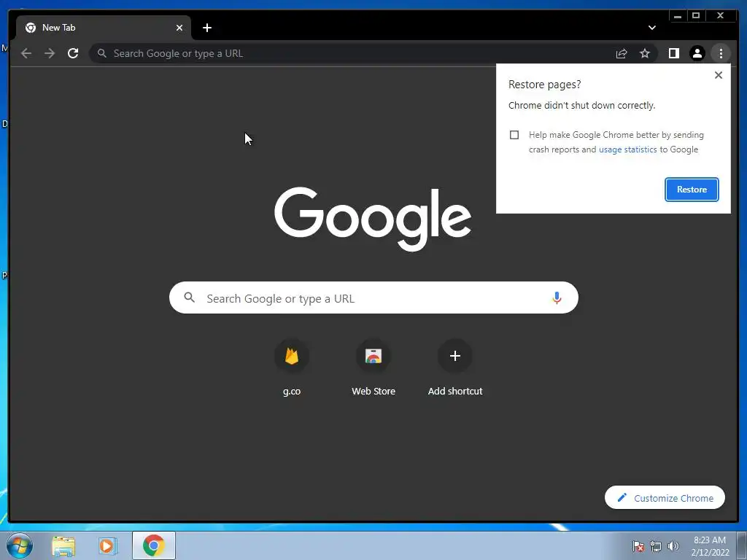Click the Google logo
Viewport: 747px width, 560px height.
(373, 219)
